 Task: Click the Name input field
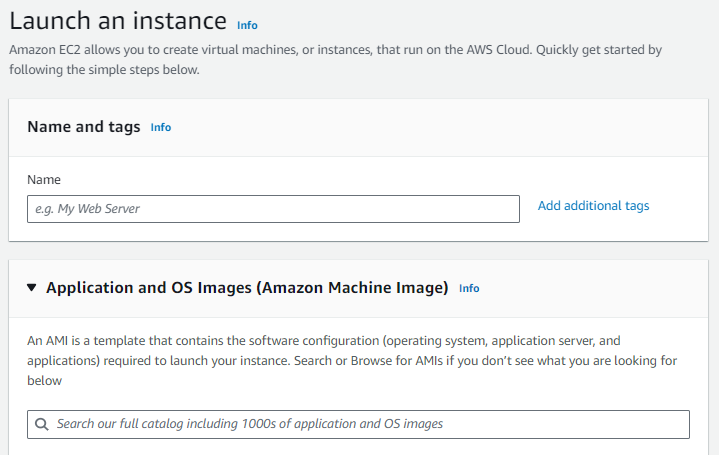tap(273, 209)
